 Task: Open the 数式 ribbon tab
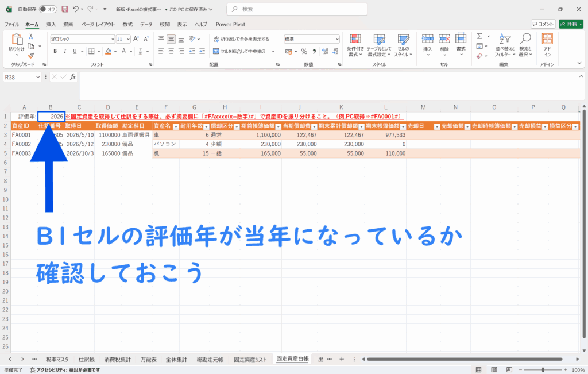pyautogui.click(x=127, y=24)
